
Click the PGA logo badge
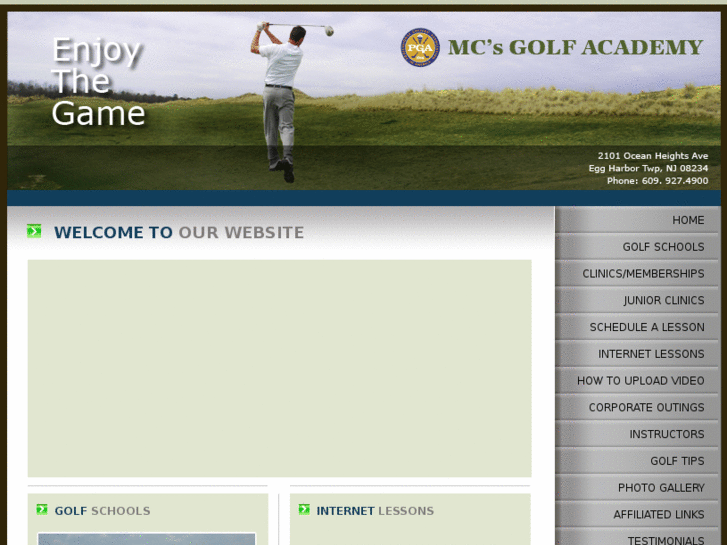tap(420, 47)
